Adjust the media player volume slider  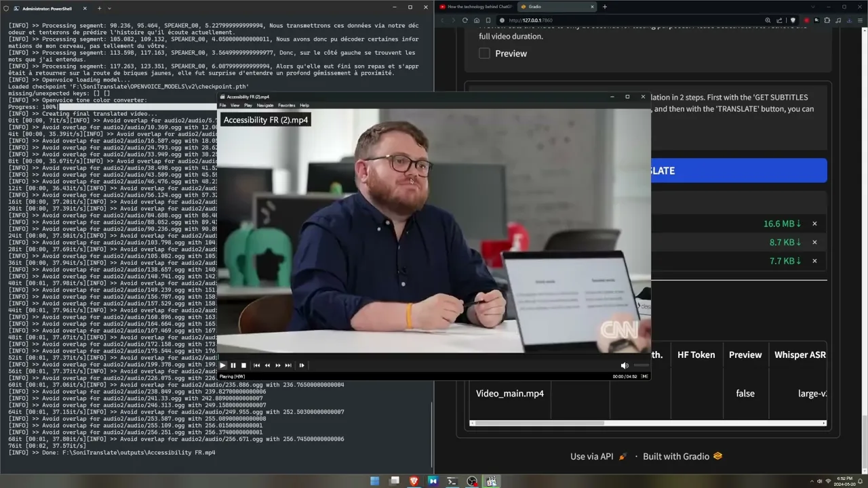click(x=640, y=366)
